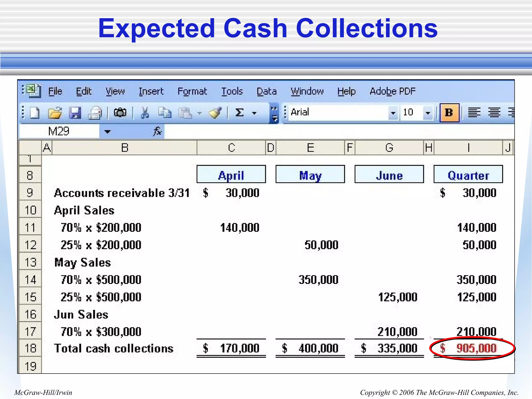Select the quarter total $905,000 cell
This screenshot has width=532, height=399.
coord(468,348)
